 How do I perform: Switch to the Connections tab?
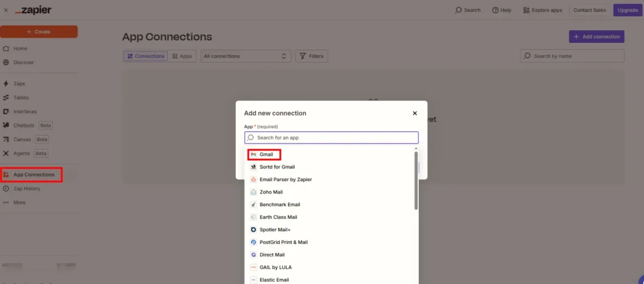[146, 56]
